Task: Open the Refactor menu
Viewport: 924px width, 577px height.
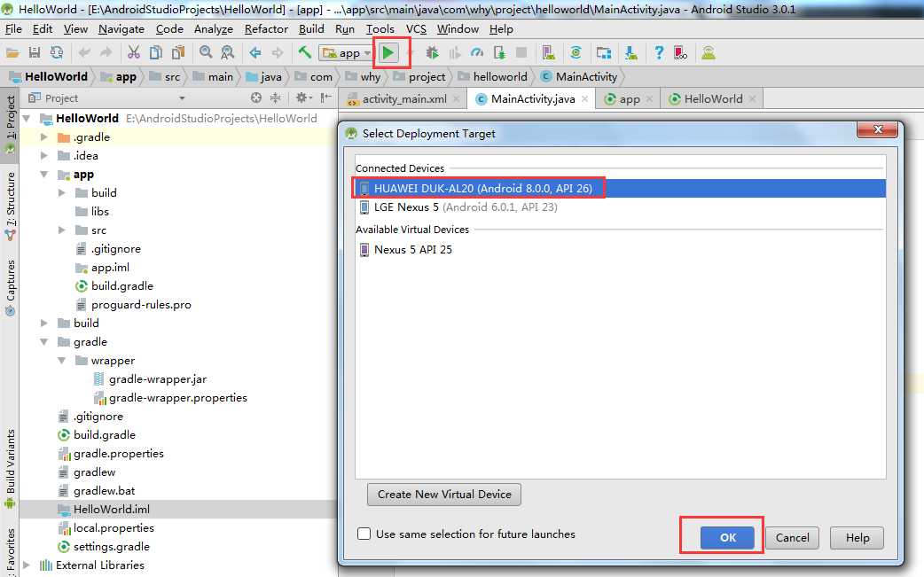Action: [266, 29]
